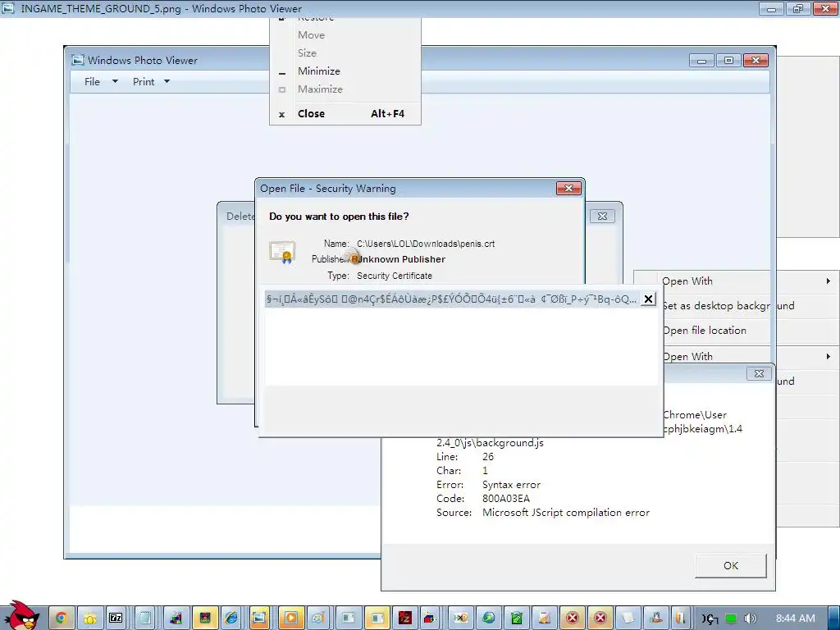Image resolution: width=840 pixels, height=630 pixels.
Task: Click the background.js path text
Action: click(491, 442)
